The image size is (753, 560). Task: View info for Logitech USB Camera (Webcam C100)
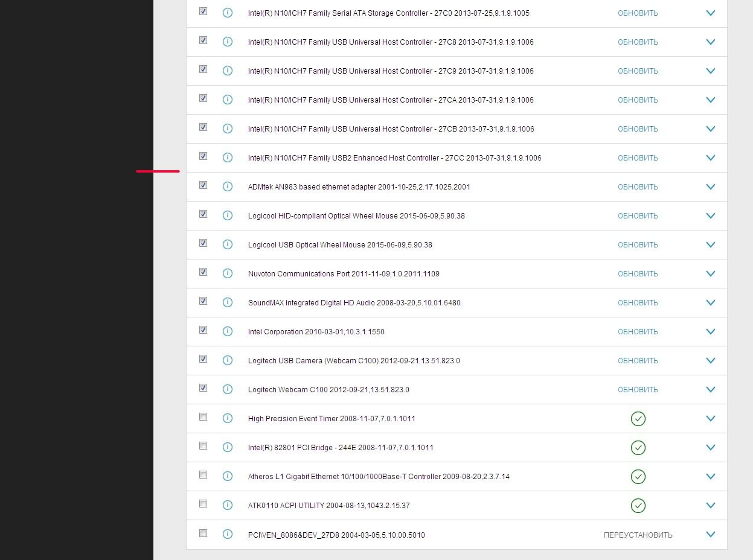click(228, 360)
